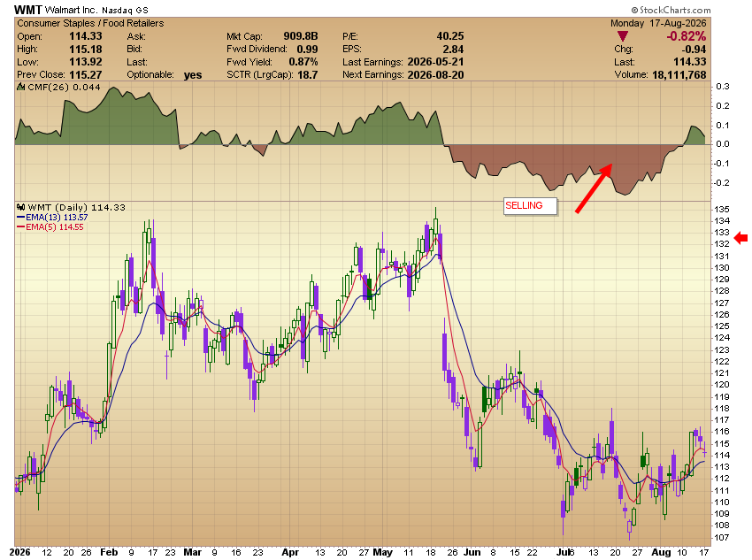This screenshot has height=560, width=752.
Task: Click Consumer Staples / Food Retailers sector text
Action: coord(90,23)
